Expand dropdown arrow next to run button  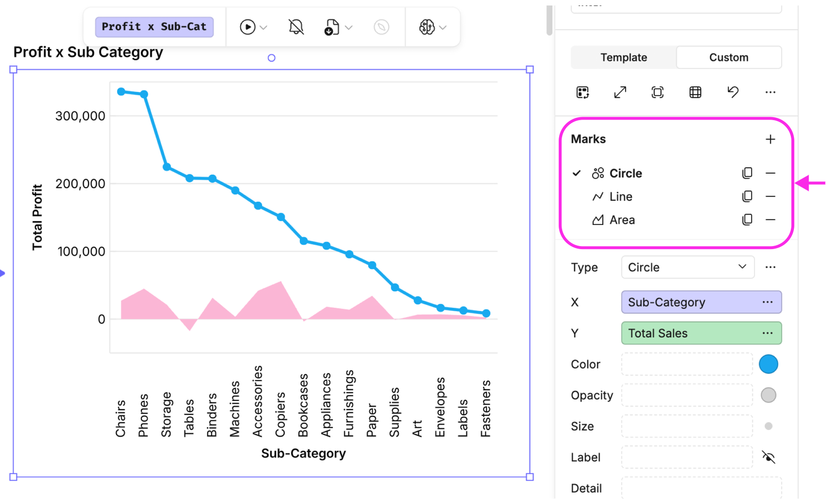(263, 28)
